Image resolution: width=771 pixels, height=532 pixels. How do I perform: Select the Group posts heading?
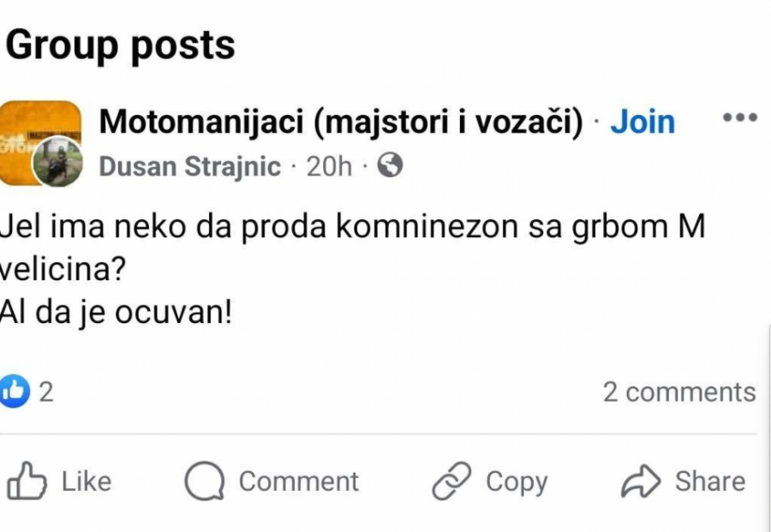121,45
